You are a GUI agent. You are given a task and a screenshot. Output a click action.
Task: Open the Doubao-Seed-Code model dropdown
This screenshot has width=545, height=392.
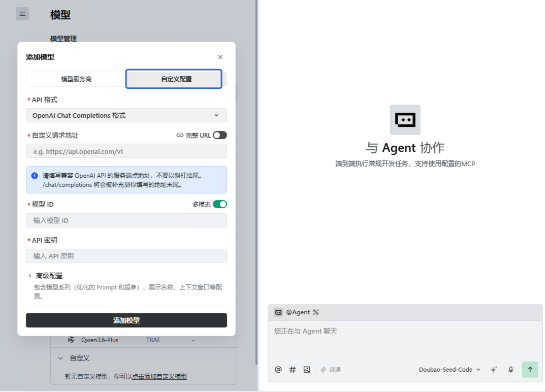click(450, 370)
